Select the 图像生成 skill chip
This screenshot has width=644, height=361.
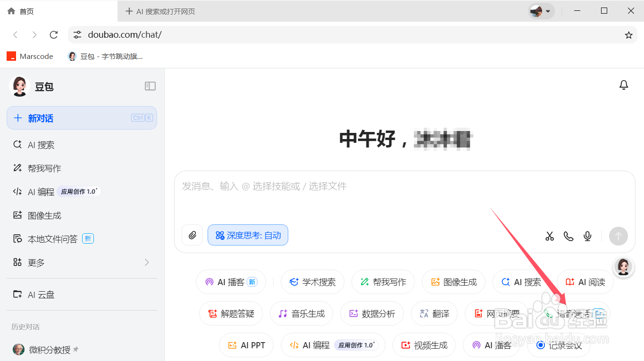(453, 282)
